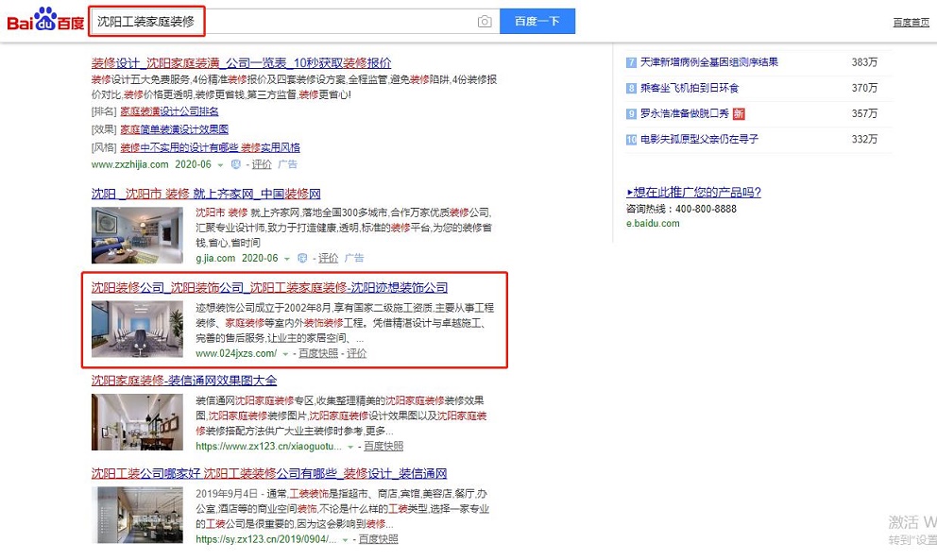Click search count 370万 in hot list
Viewport: 937px width, 560px height.
[x=864, y=88]
